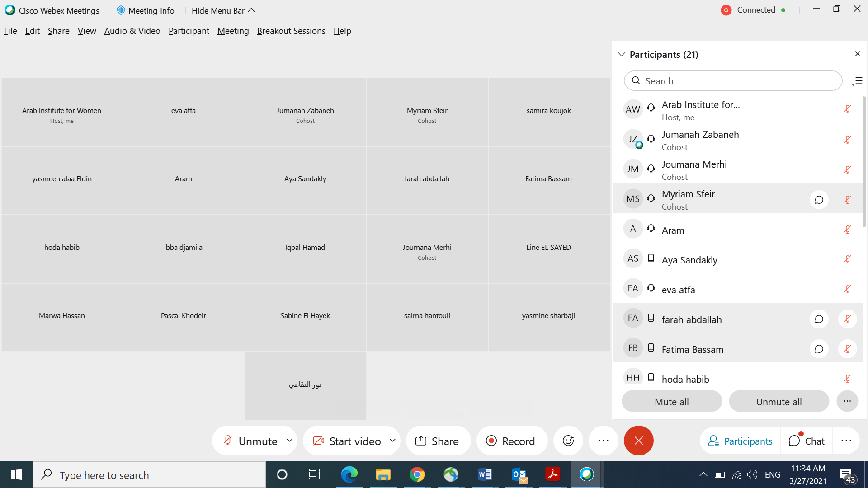The image size is (868, 488).
Task: Sort participants list icon
Action: pyautogui.click(x=857, y=81)
